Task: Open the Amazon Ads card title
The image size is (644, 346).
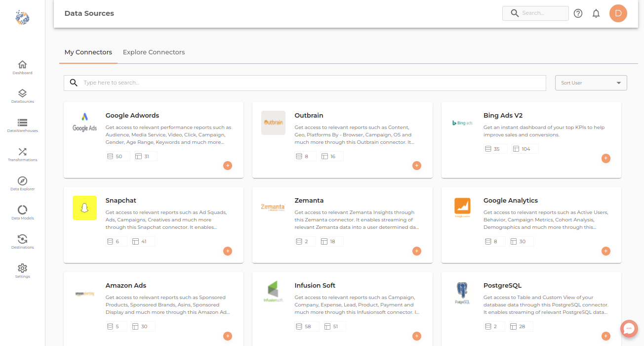Action: point(126,286)
